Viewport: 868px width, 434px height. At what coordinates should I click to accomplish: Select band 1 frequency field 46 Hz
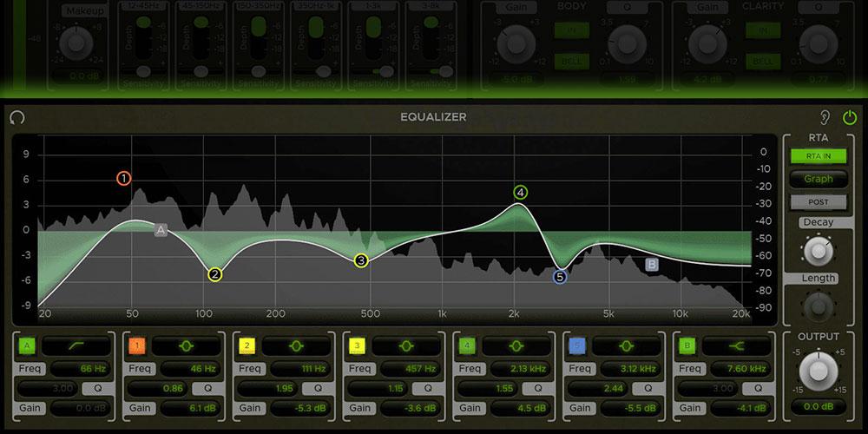(191, 369)
